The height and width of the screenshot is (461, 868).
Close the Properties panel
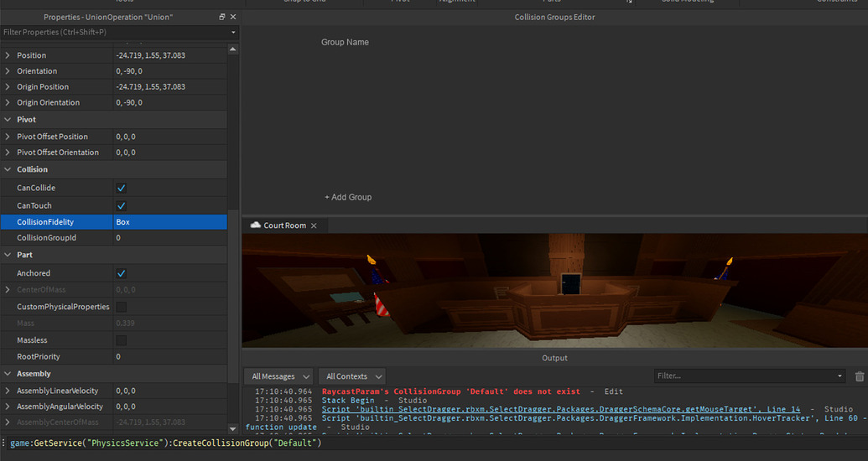(233, 17)
